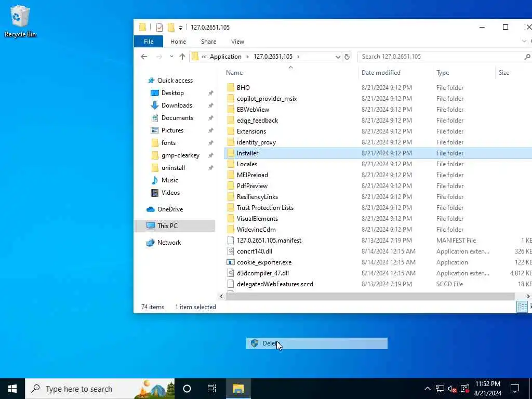Click the 127.0.2651.105 breadcrumb segment
The width and height of the screenshot is (532, 399).
pos(273,57)
